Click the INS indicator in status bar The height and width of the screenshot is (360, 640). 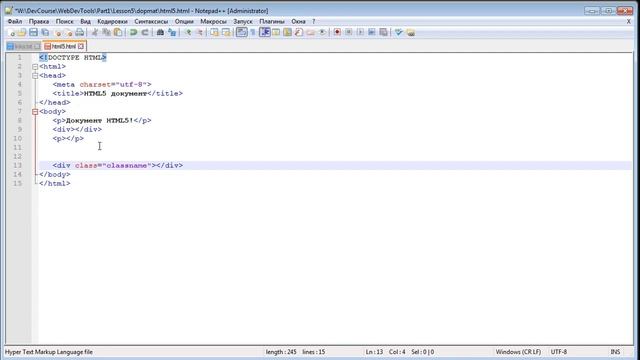tap(615, 352)
